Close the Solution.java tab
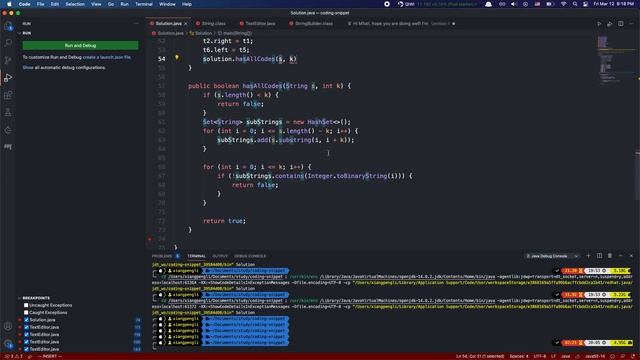The height and width of the screenshot is (360, 640). tap(186, 24)
